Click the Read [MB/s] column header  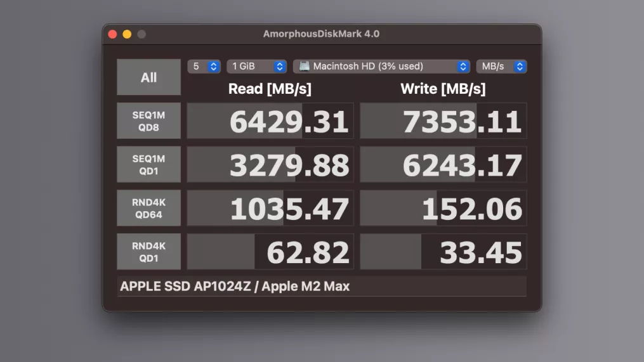coord(270,89)
